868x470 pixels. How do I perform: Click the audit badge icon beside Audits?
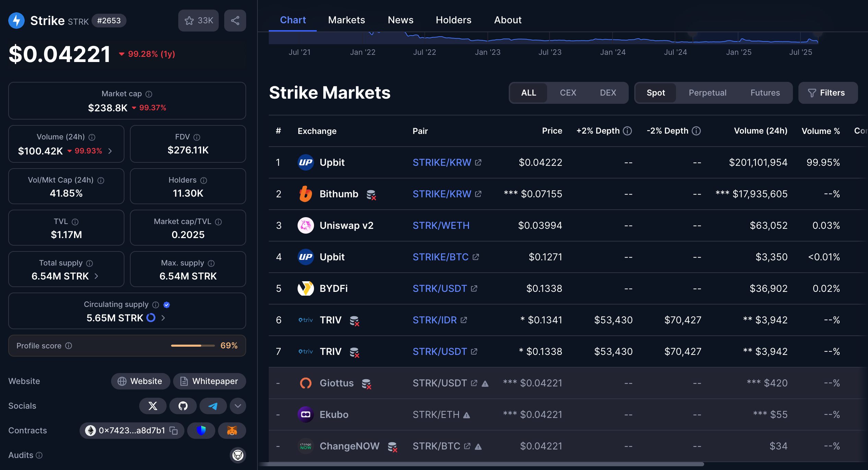coord(238,455)
